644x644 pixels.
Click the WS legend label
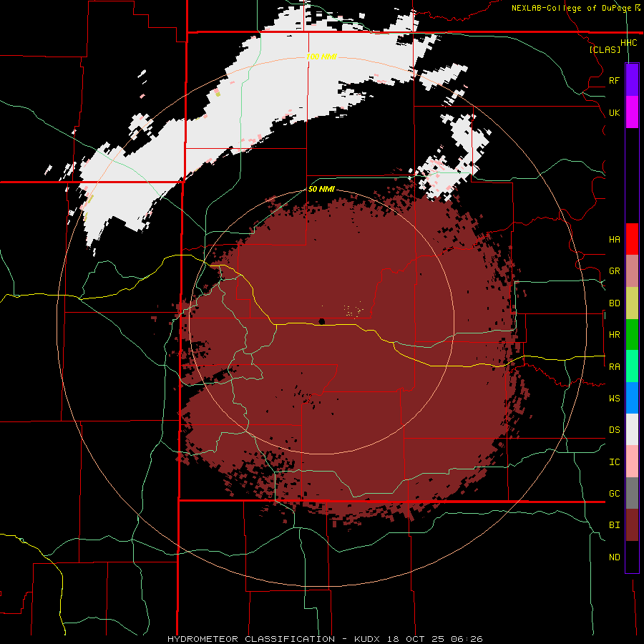614,399
